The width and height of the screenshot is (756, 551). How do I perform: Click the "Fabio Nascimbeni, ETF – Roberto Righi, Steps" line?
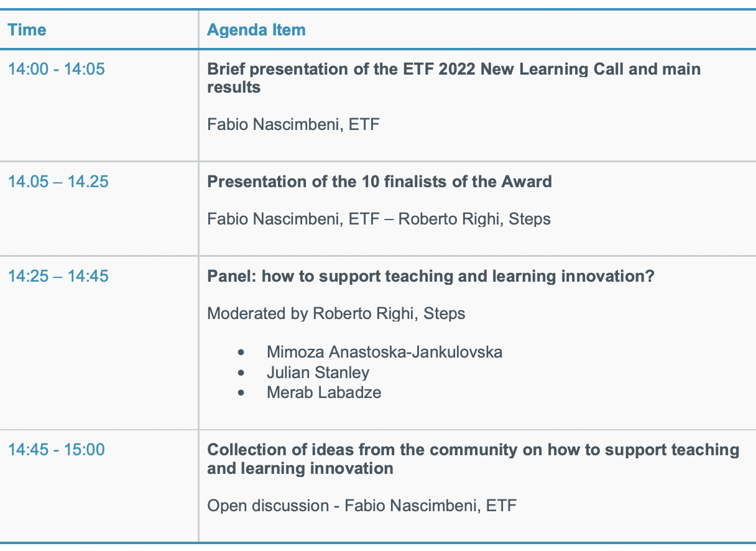[x=379, y=219]
